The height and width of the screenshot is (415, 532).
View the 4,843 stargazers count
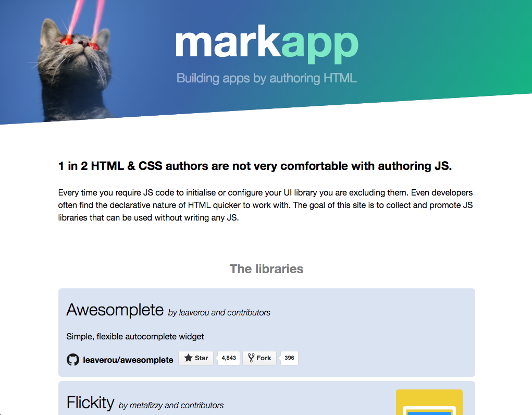click(229, 358)
